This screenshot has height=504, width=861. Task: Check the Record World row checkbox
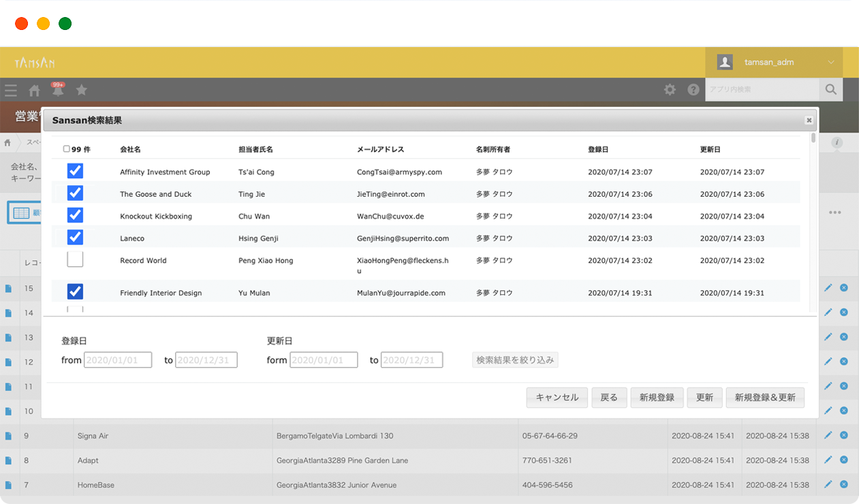tap(75, 259)
